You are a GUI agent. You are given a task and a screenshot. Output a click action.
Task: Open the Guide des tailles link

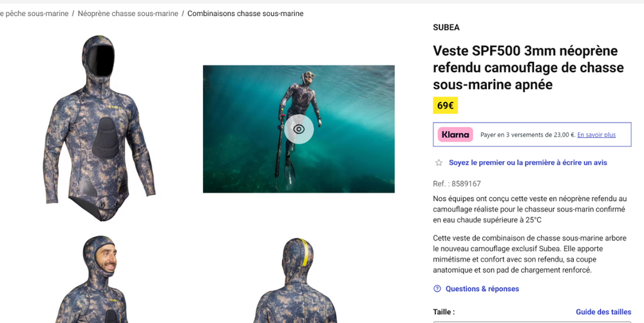point(603,312)
